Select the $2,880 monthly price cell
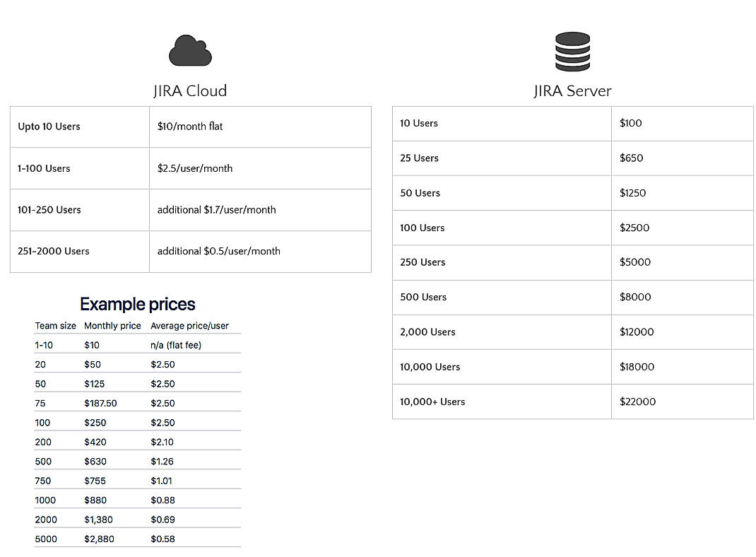Image resolution: width=756 pixels, height=557 pixels. click(x=98, y=539)
